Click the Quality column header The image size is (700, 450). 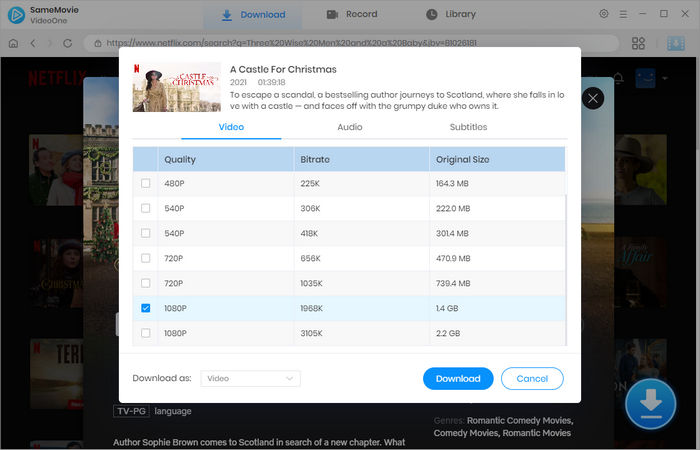[x=226, y=159]
